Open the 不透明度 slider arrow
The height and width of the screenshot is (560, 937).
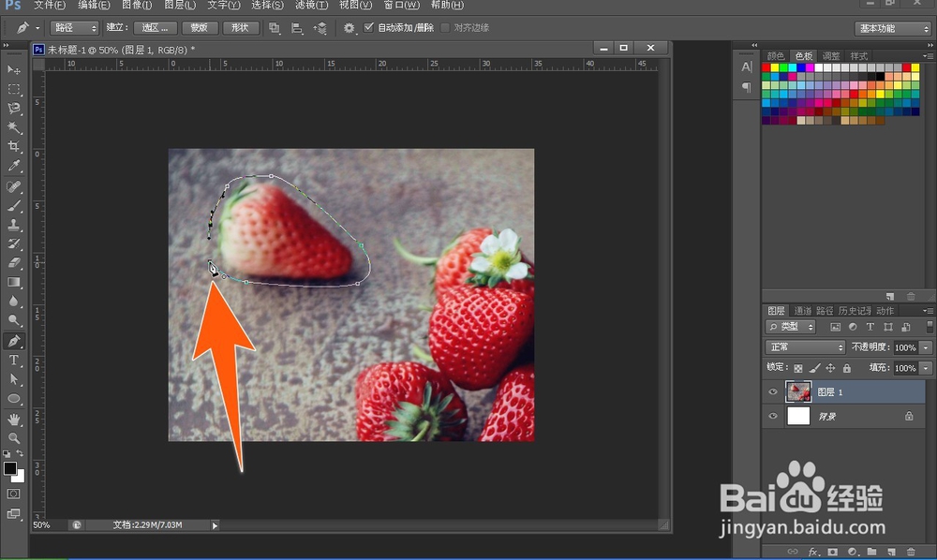(x=927, y=347)
